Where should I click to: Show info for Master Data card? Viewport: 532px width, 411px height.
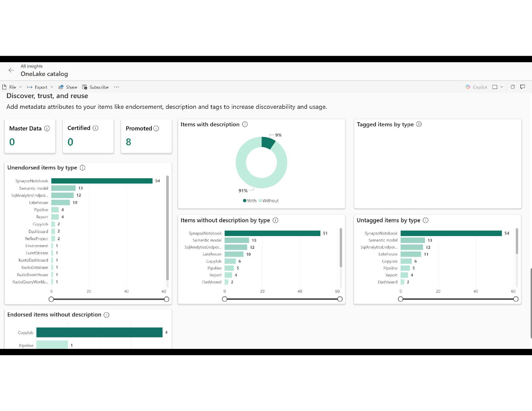[47, 128]
